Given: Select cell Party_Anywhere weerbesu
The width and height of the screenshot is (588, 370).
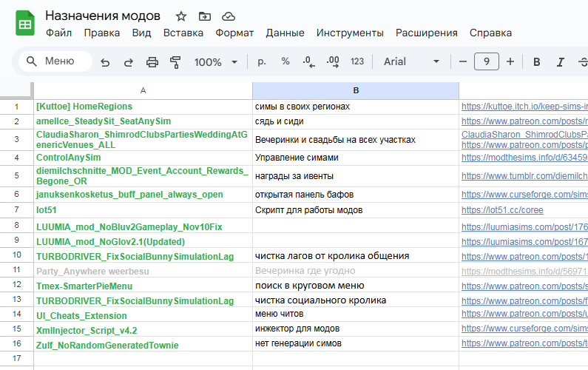Looking at the screenshot, I should (143, 270).
